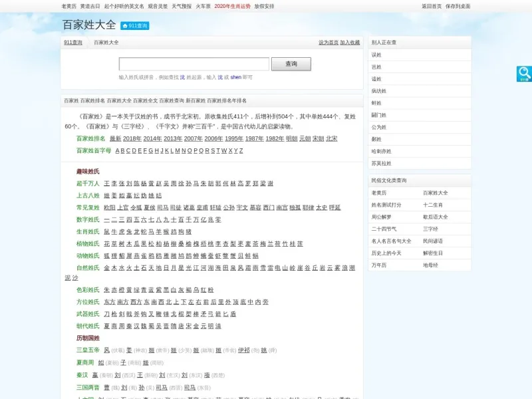
Task: Open the 百家姓排名 tab above intro
Action: pyautogui.click(x=92, y=101)
